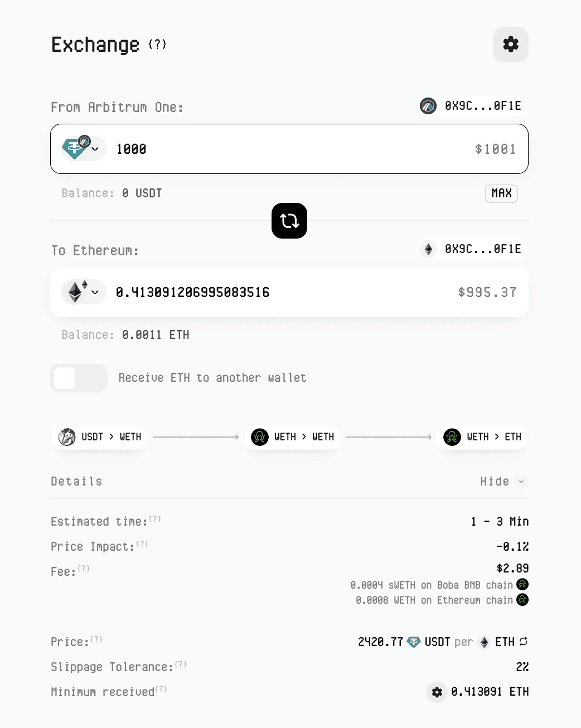The height and width of the screenshot is (728, 581).
Task: Click the ETH diamond icon near the price
Action: point(483,642)
